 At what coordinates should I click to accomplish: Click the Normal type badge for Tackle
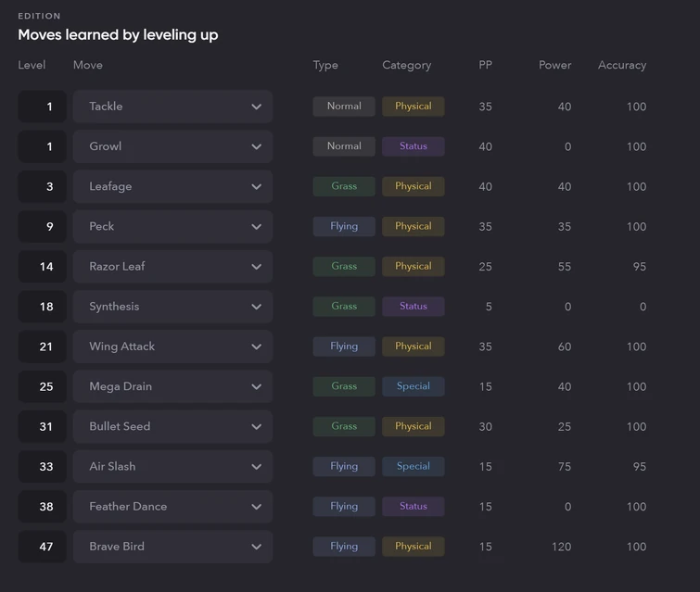point(344,107)
